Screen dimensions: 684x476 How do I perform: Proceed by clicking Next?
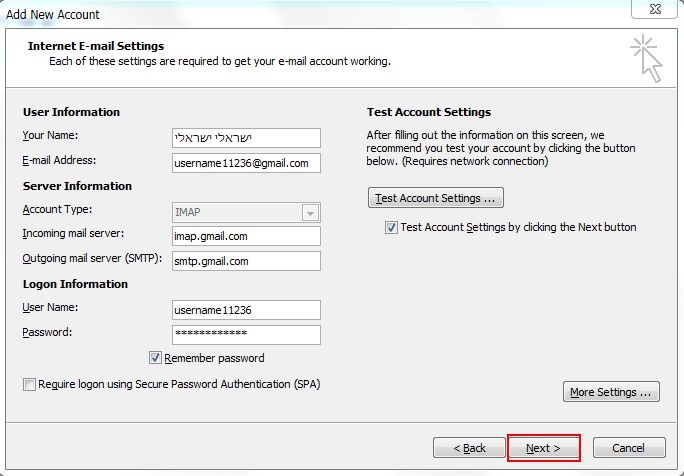pos(543,447)
